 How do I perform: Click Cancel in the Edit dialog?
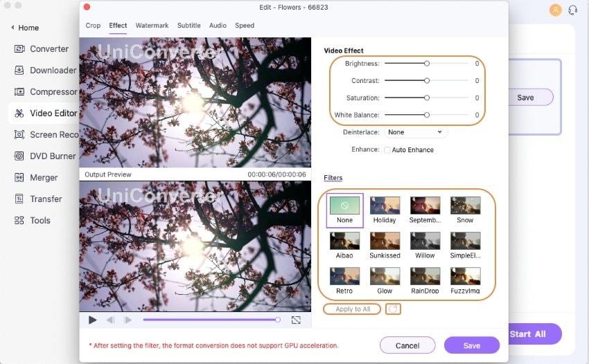click(x=407, y=345)
